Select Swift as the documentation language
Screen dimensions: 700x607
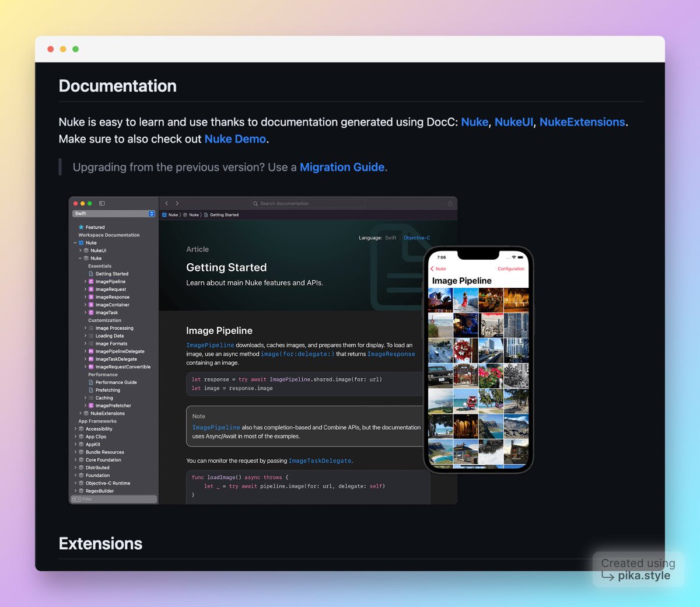click(x=390, y=238)
